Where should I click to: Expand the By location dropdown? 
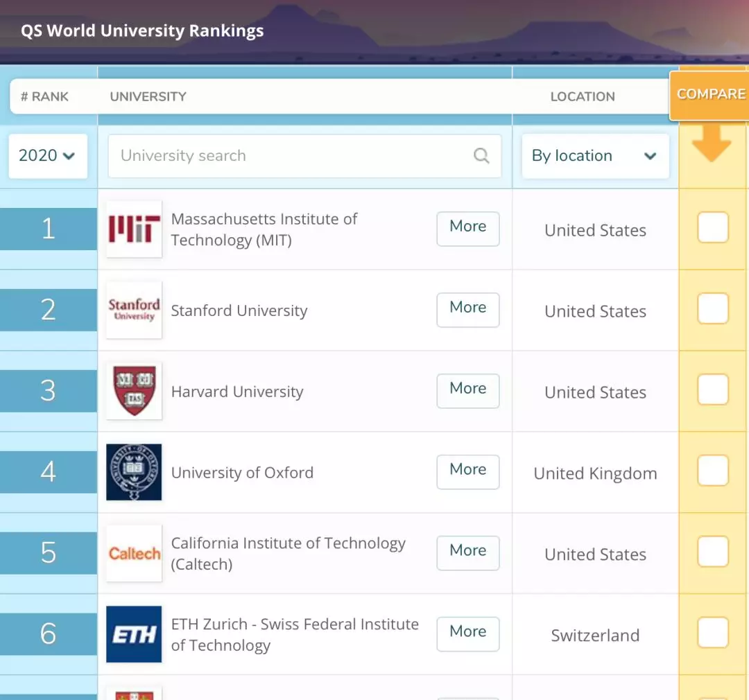click(594, 156)
